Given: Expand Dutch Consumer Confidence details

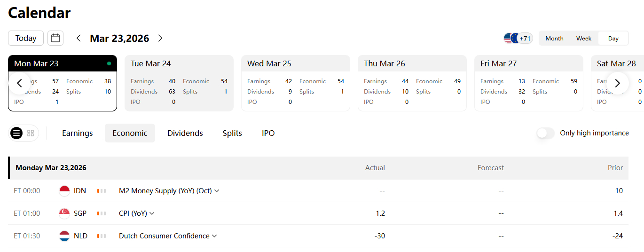Looking at the screenshot, I should pyautogui.click(x=214, y=236).
